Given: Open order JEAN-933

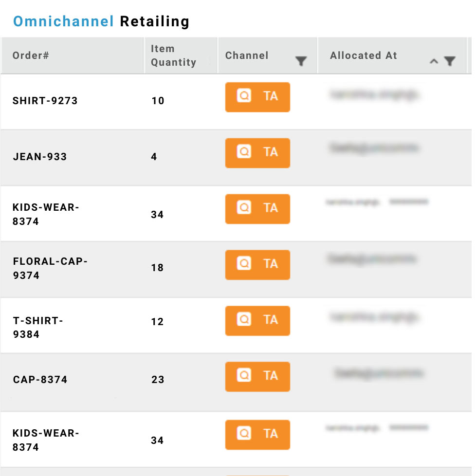Looking at the screenshot, I should click(40, 157).
